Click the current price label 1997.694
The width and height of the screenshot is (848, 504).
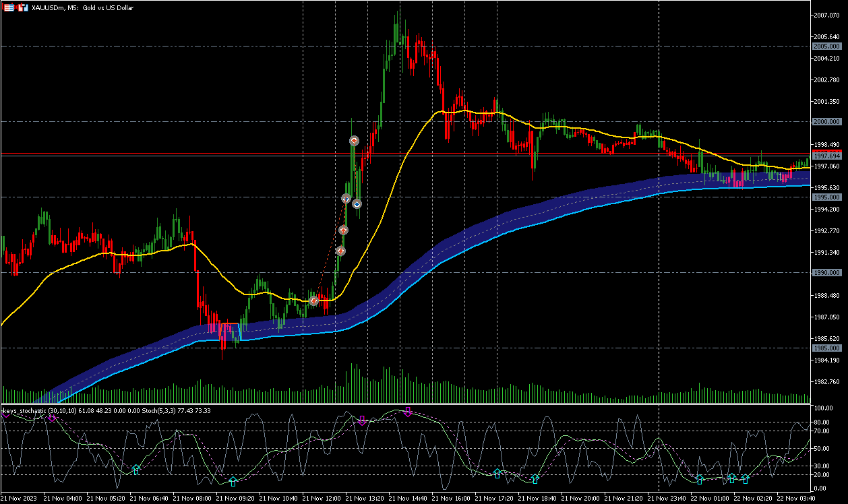[x=826, y=155]
